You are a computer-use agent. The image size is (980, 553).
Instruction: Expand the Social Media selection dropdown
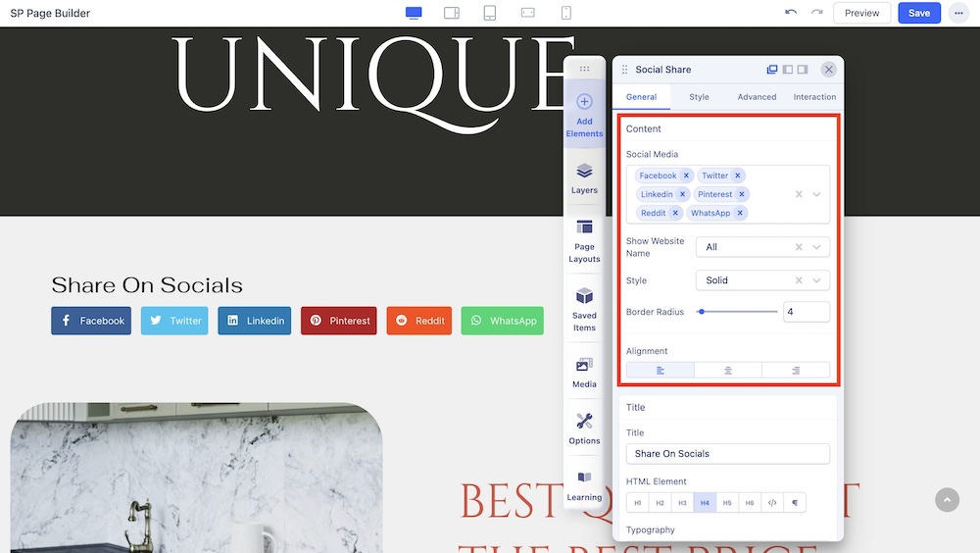coord(816,194)
